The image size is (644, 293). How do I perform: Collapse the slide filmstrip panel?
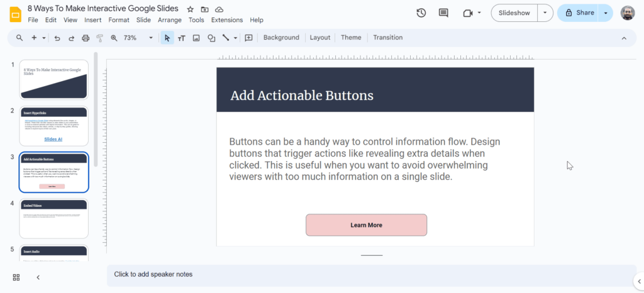(x=38, y=277)
